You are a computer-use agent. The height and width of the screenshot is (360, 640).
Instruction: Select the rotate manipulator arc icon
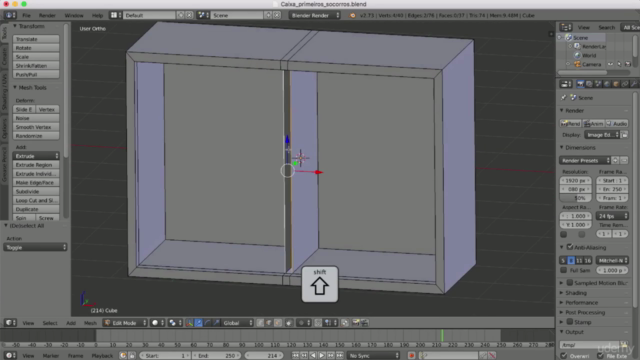[207, 322]
